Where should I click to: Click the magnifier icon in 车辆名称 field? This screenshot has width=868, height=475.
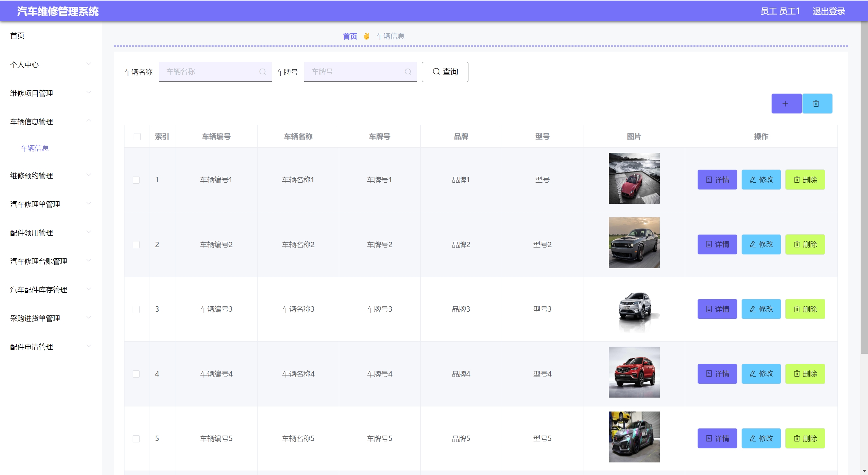(263, 72)
